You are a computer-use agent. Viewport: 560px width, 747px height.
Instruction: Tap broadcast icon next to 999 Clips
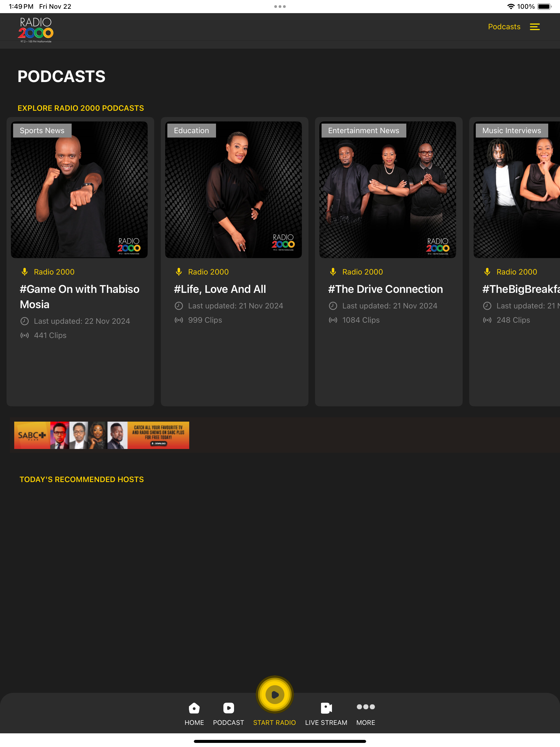click(x=179, y=320)
